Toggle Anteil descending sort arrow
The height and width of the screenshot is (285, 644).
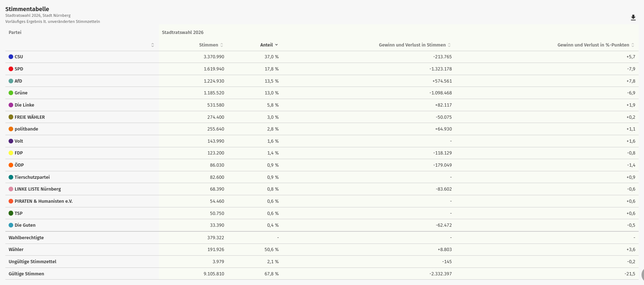point(276,45)
